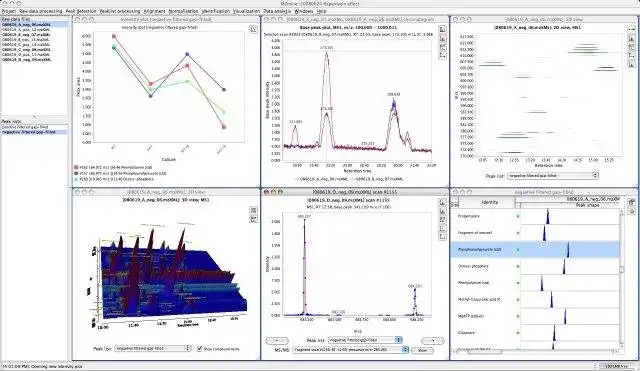Open the Alignment menu
The width and height of the screenshot is (640, 371).
[x=154, y=11]
